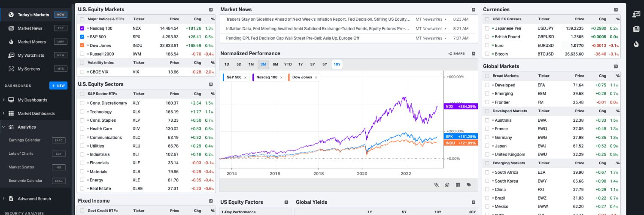Click the table grid icon below the chart
Viewport: 644px width, 215px height.
(x=458, y=184)
